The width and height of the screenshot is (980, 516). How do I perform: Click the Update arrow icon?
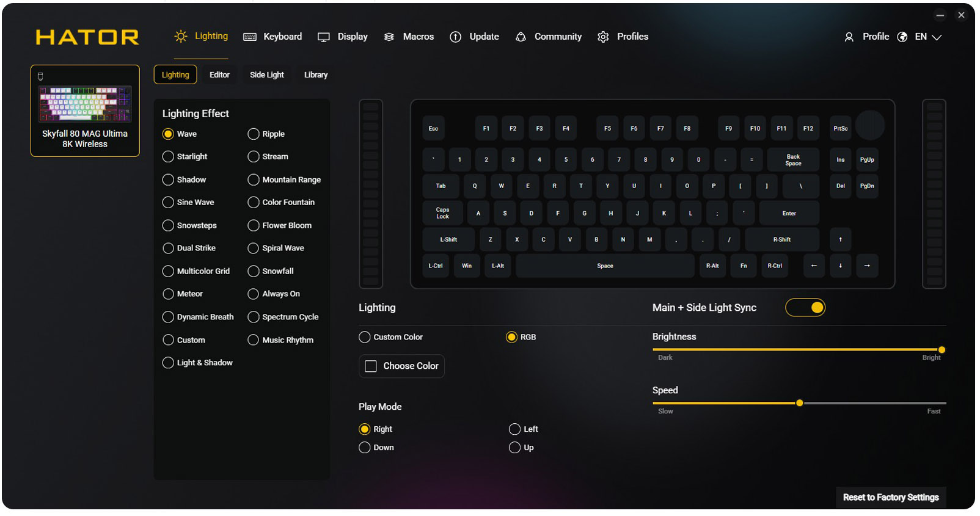(x=455, y=37)
